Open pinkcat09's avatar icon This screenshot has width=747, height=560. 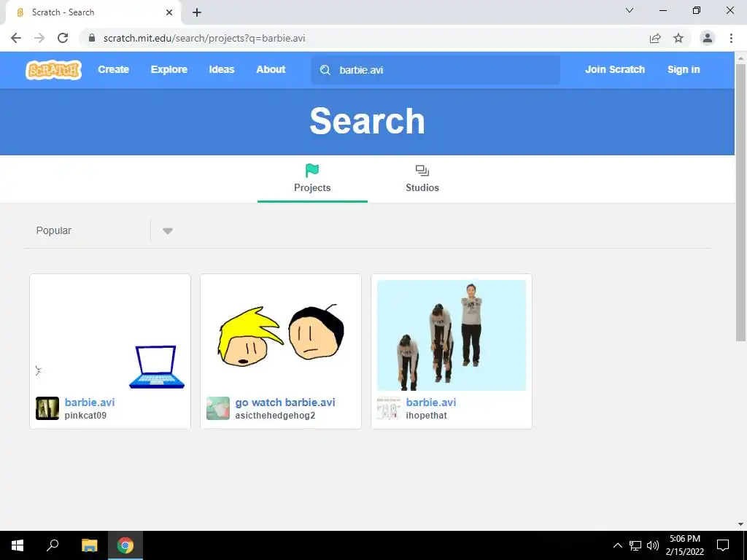tap(47, 408)
